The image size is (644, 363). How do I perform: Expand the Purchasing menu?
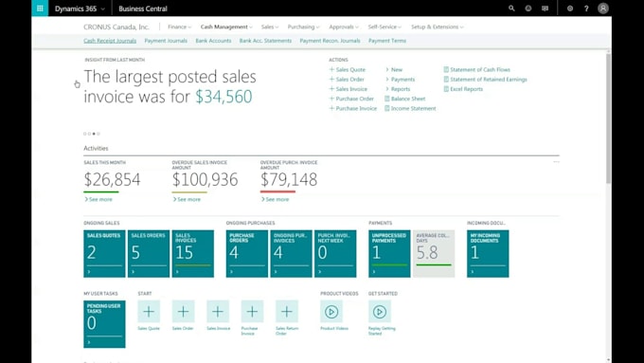pyautogui.click(x=303, y=27)
